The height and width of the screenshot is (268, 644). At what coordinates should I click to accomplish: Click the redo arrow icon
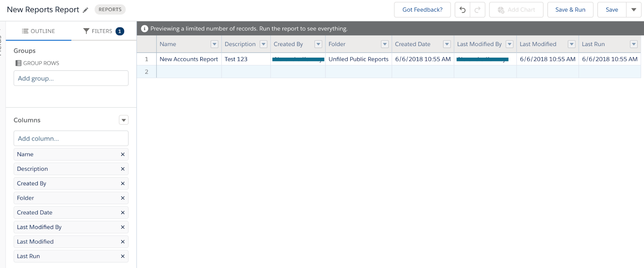coord(477,10)
